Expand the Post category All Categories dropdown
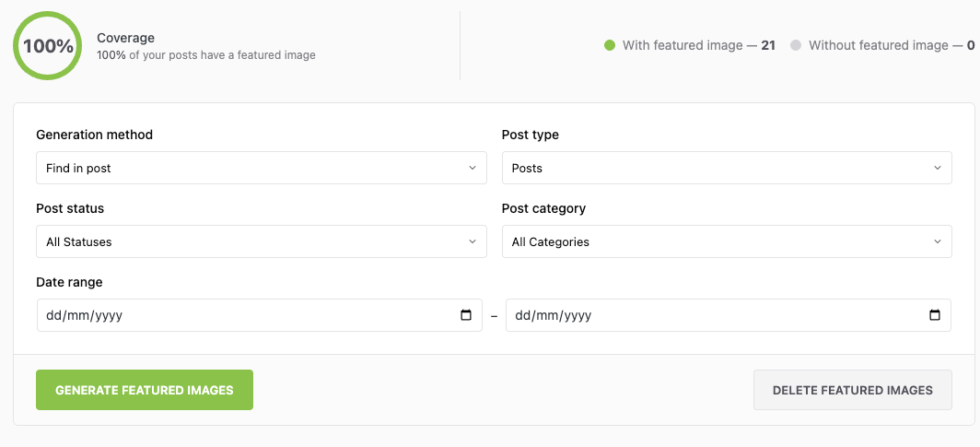980x447 pixels. tap(727, 241)
